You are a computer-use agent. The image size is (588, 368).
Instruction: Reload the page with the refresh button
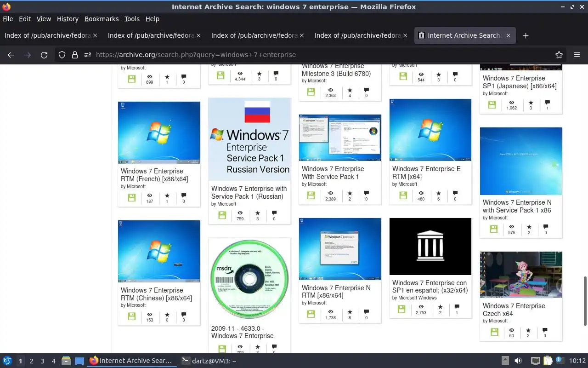[x=44, y=55]
